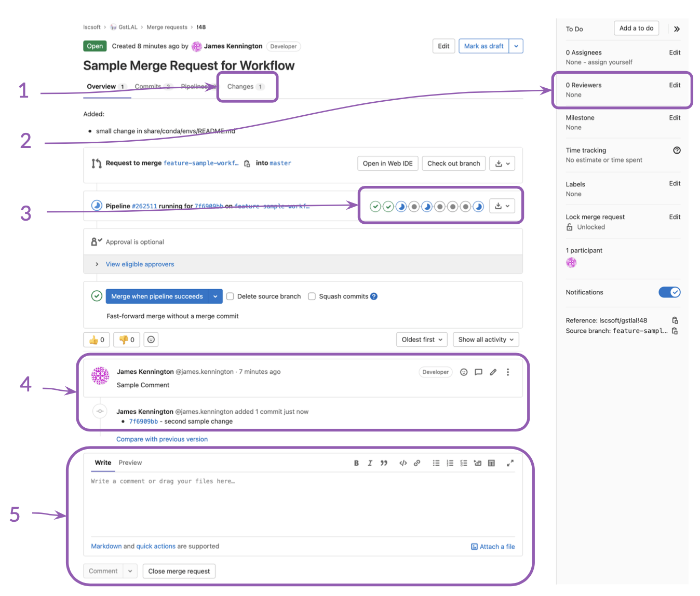Enable the Squash commits checkbox
The height and width of the screenshot is (596, 700).
tap(312, 296)
